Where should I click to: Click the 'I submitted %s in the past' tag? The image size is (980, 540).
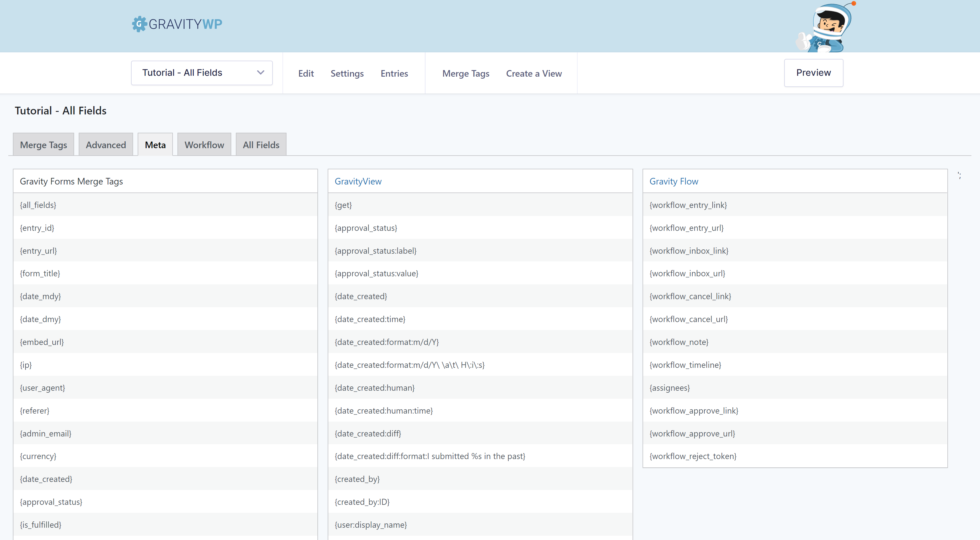[430, 456]
